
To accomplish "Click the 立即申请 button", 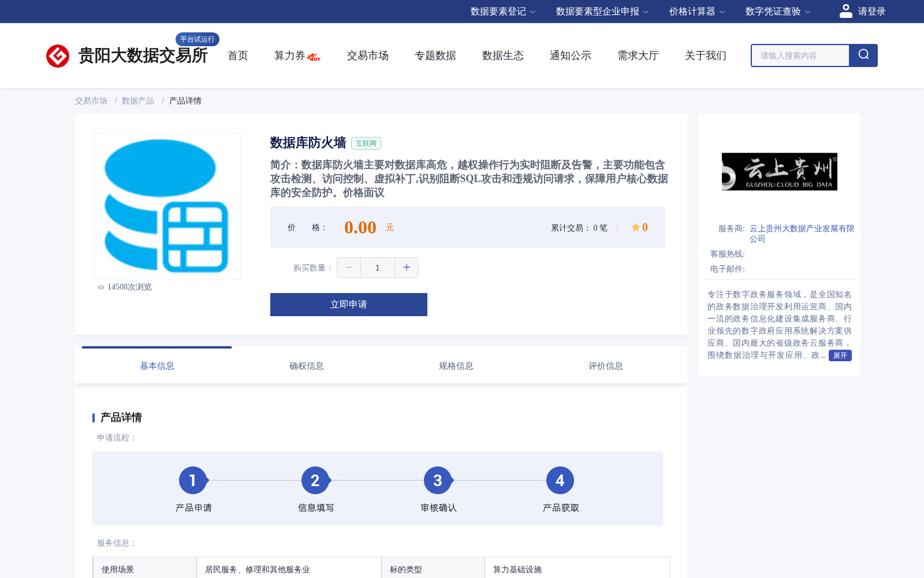I will point(349,305).
